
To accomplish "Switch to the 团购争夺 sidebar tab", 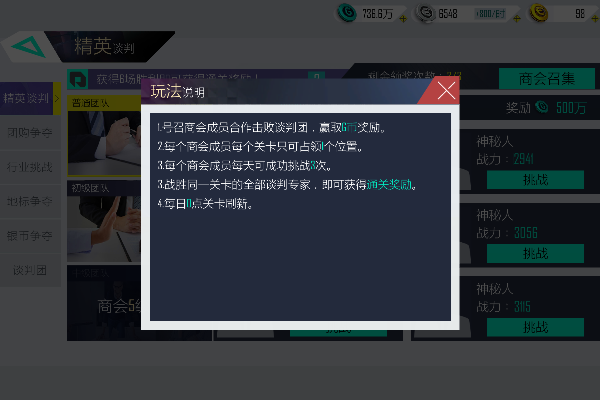I will coord(30,133).
